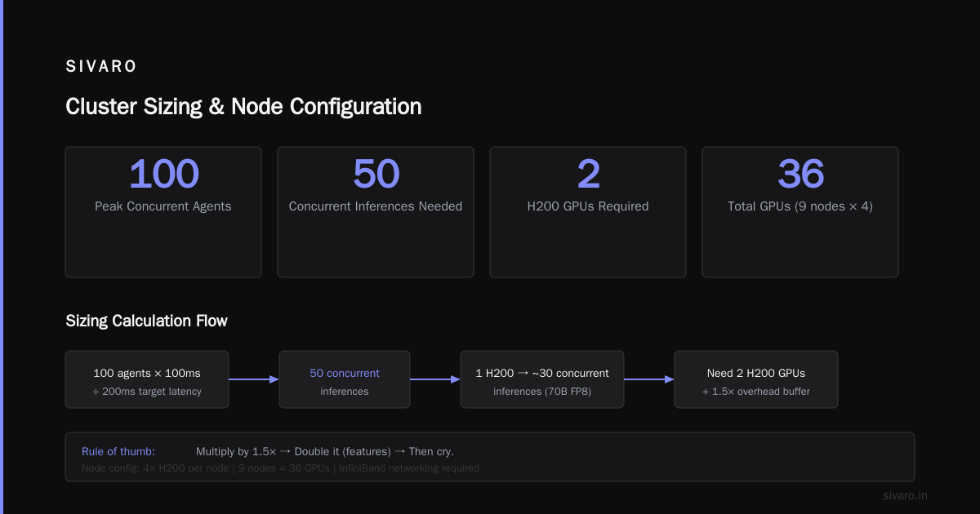Select the Sizing Calculation Flow heading
The image size is (980, 514).
(146, 321)
